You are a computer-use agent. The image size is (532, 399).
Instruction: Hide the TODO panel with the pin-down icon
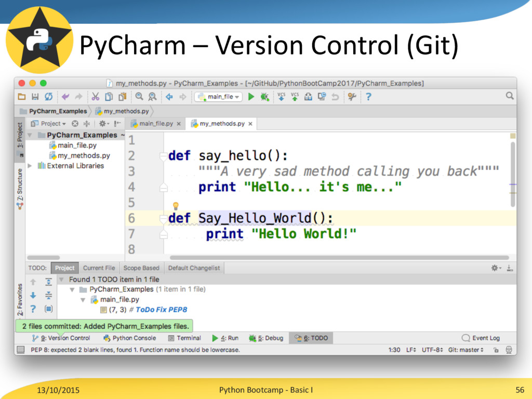click(x=510, y=268)
